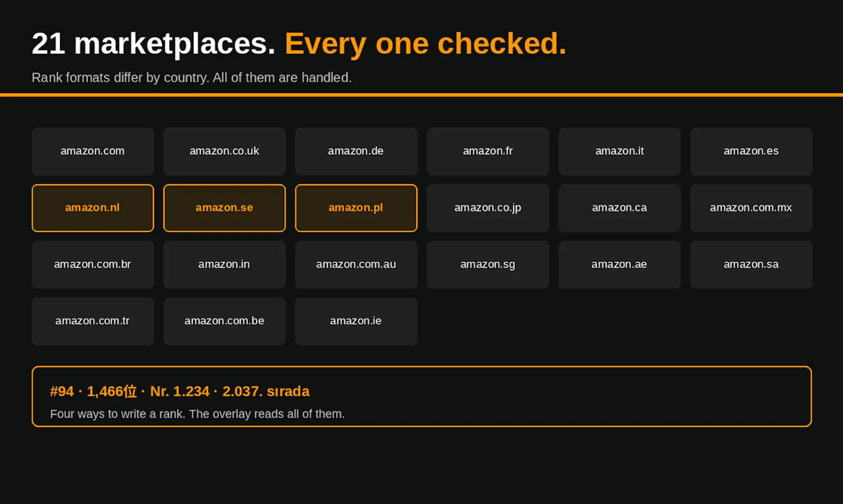Select the amazon.com marketplace tile

coord(93,151)
